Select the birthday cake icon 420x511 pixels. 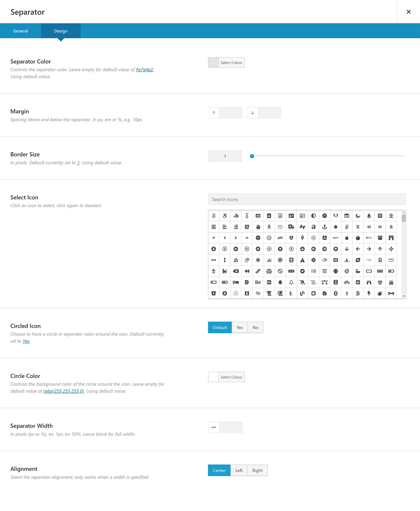tap(391, 282)
